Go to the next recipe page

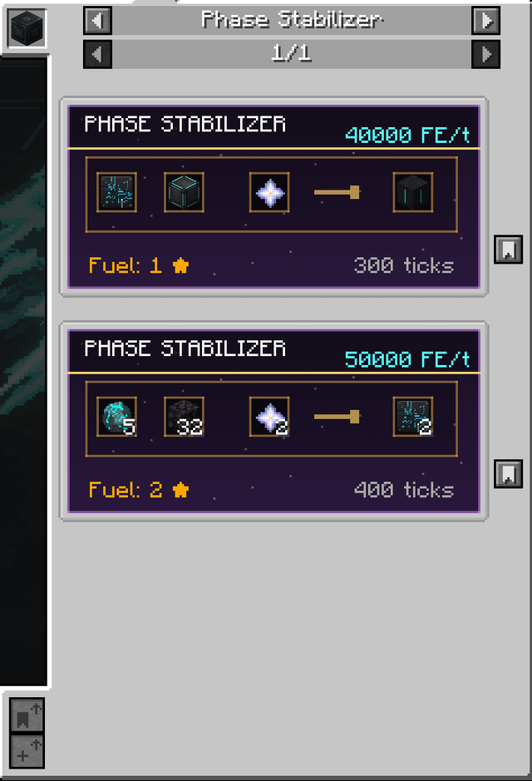click(485, 55)
